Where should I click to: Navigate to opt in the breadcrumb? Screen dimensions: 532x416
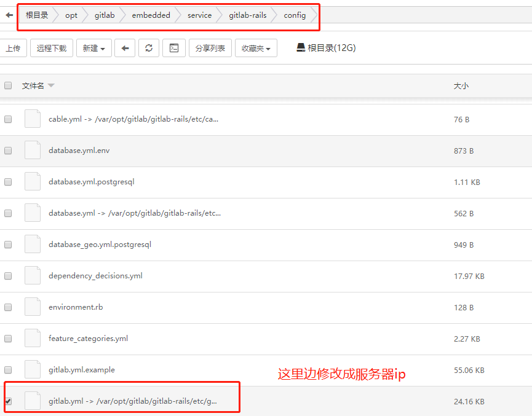click(71, 15)
